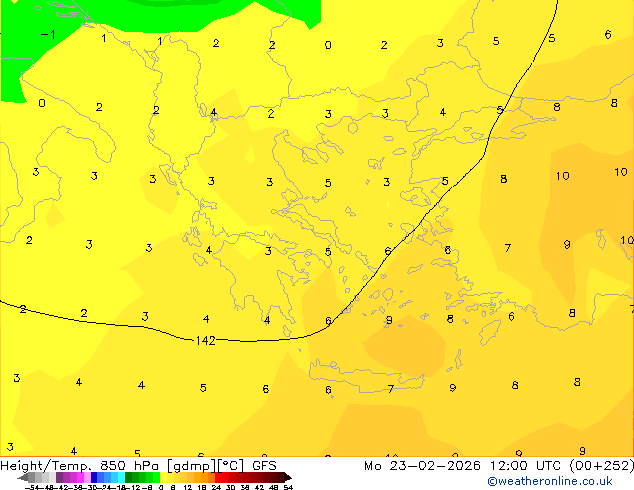Click the -1 temperature value on map
Image resolution: width=634 pixels, height=490 pixels.
(x=48, y=35)
